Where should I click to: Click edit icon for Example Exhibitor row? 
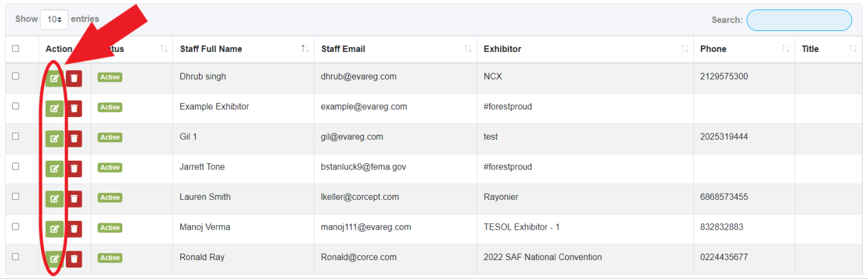coord(54,108)
